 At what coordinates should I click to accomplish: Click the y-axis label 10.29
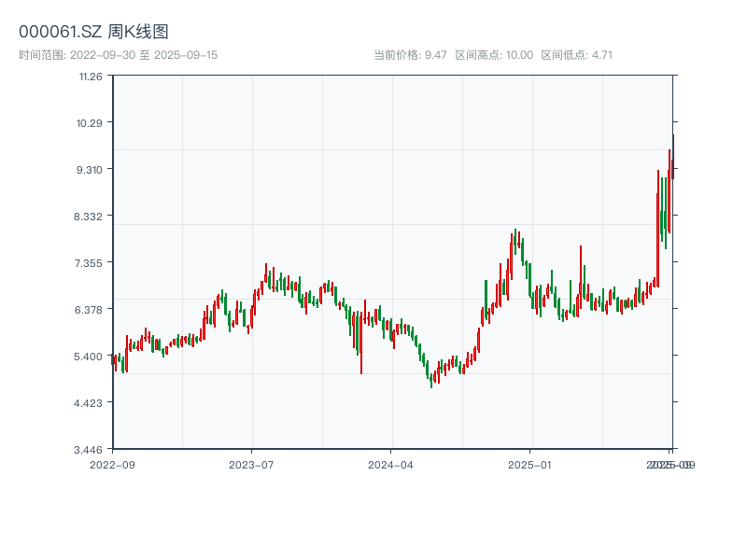(x=90, y=123)
